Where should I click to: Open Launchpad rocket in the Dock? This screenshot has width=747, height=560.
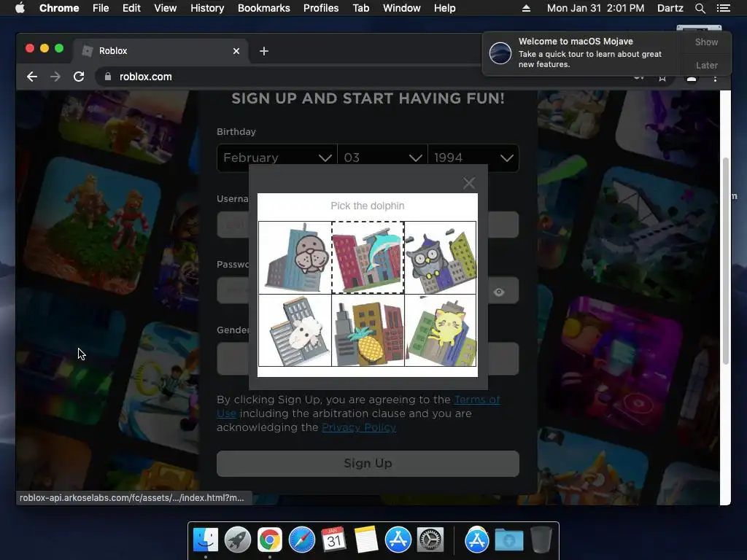coord(238,540)
